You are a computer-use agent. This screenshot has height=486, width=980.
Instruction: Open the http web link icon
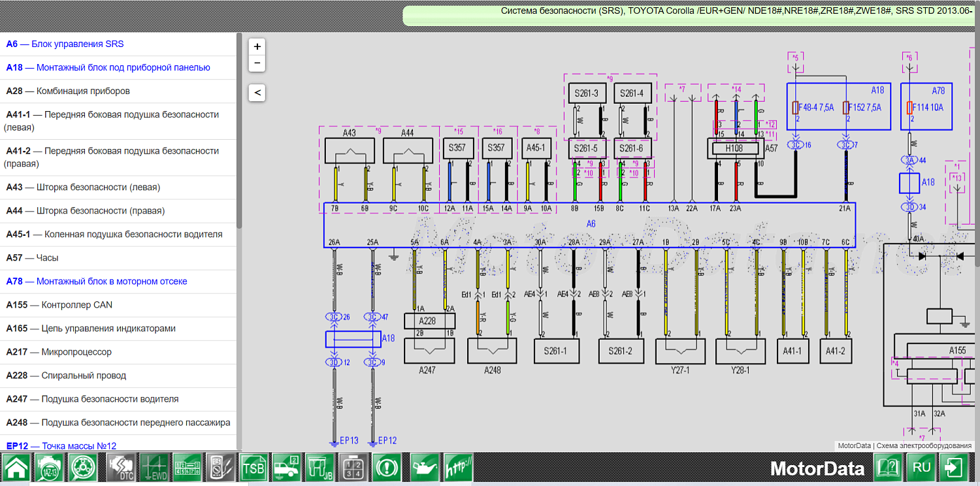click(x=458, y=468)
